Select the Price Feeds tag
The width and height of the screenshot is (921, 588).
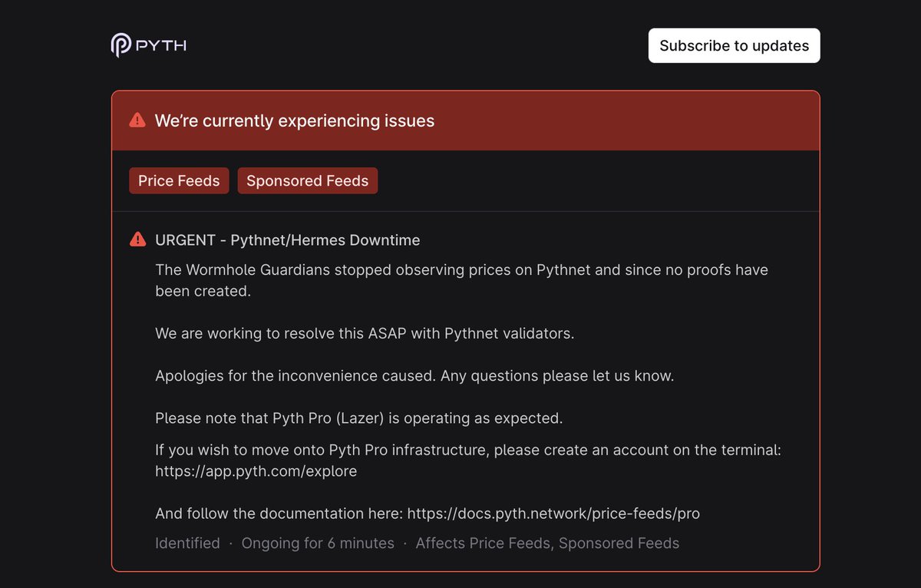(179, 180)
